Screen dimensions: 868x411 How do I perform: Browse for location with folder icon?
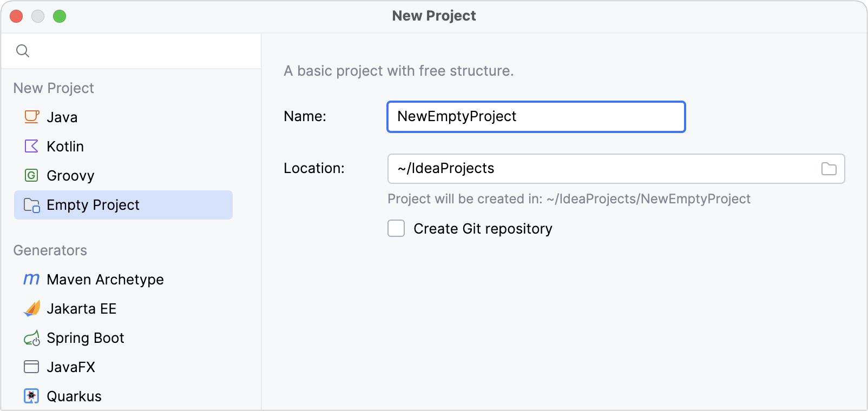click(828, 169)
